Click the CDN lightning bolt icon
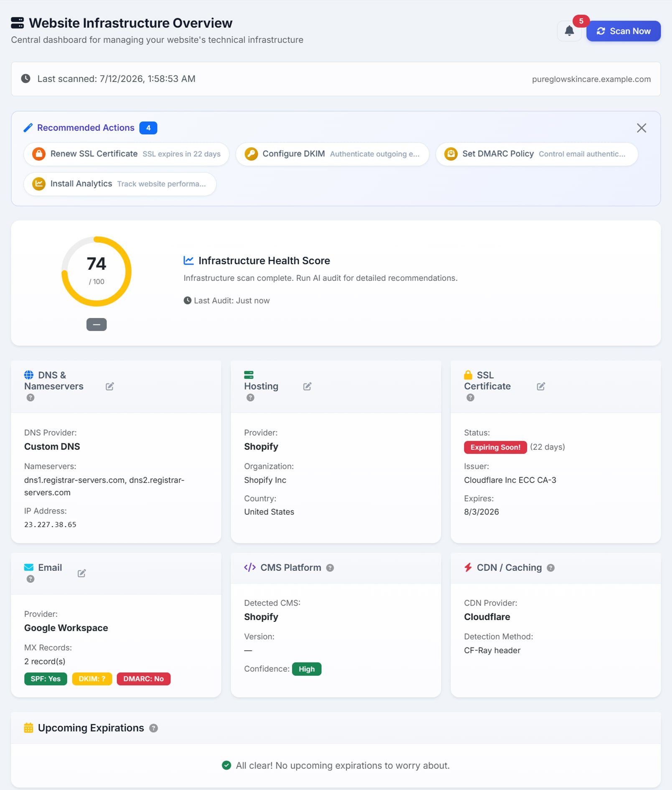 [x=468, y=568]
